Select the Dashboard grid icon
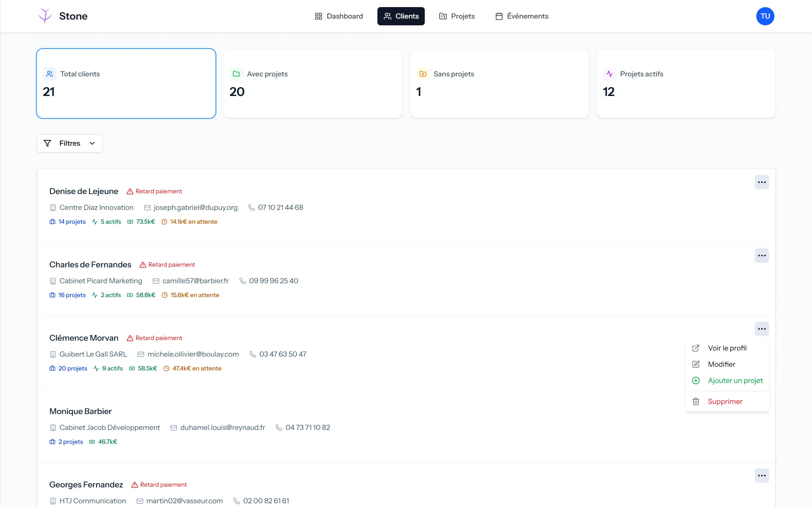This screenshot has height=507, width=812. (x=318, y=16)
